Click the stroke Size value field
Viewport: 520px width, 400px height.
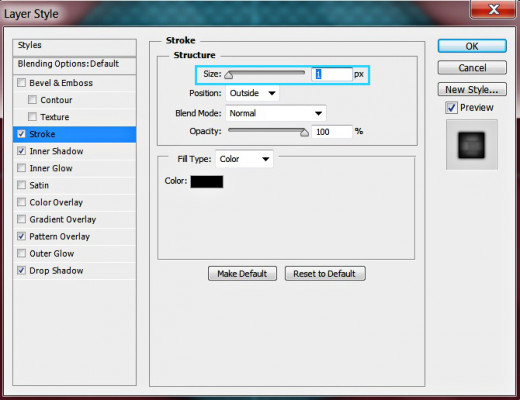pos(332,74)
